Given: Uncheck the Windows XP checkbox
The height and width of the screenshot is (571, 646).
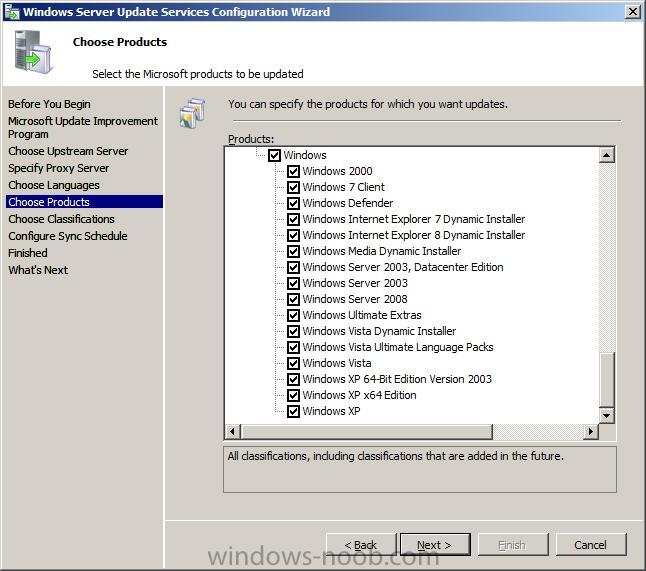Looking at the screenshot, I should pos(293,411).
